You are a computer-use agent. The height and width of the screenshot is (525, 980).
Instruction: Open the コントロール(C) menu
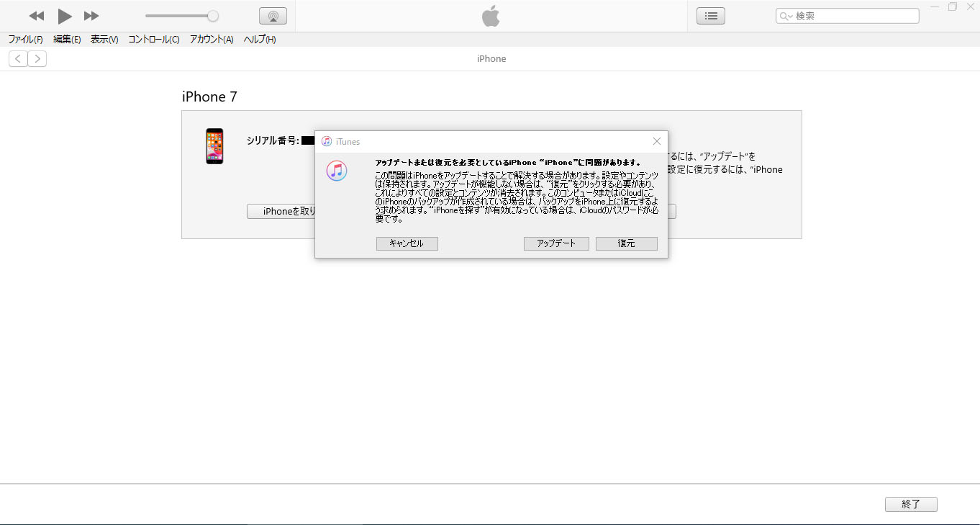[x=154, y=40]
